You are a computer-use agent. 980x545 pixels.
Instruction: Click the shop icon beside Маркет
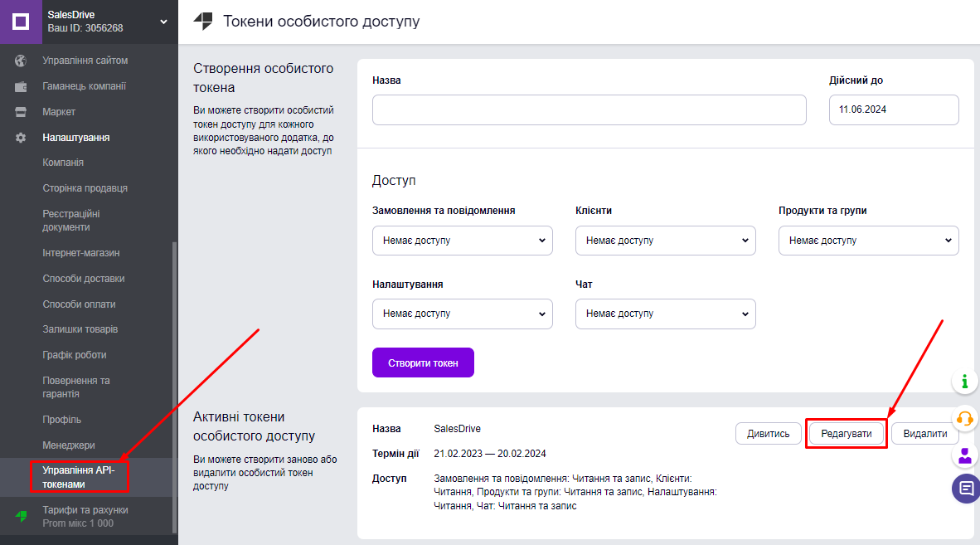[22, 112]
